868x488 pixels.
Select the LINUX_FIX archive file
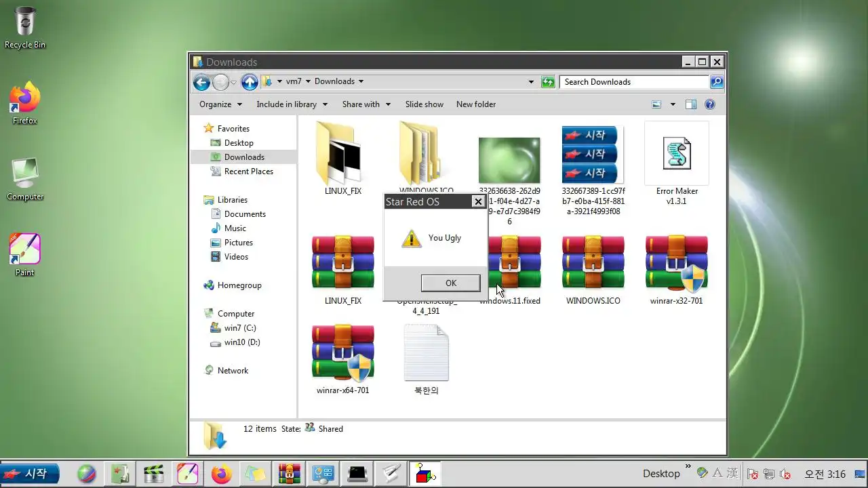(x=343, y=262)
